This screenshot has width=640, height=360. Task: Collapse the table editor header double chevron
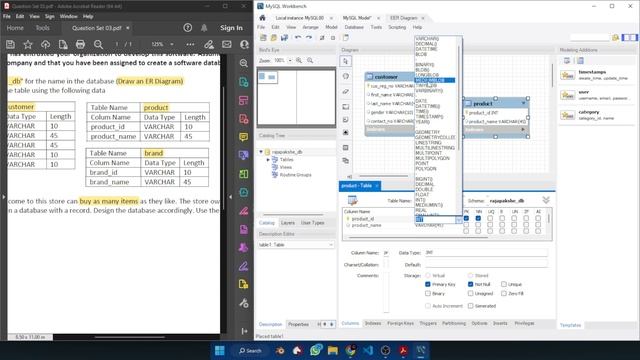click(546, 200)
